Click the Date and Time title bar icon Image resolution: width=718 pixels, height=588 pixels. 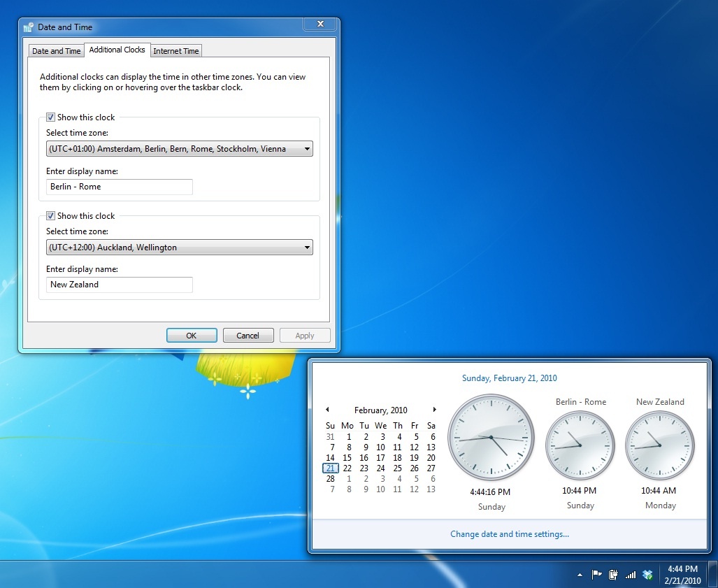(x=29, y=27)
